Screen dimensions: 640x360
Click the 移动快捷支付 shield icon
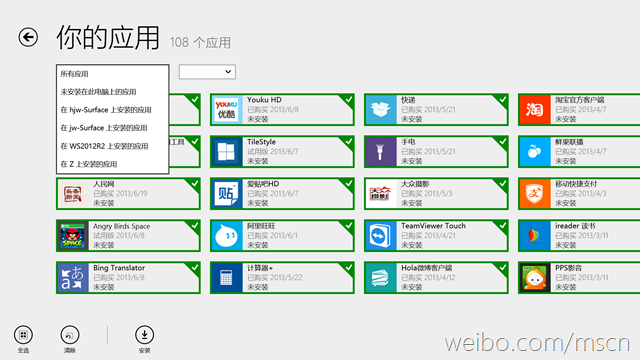tap(534, 194)
